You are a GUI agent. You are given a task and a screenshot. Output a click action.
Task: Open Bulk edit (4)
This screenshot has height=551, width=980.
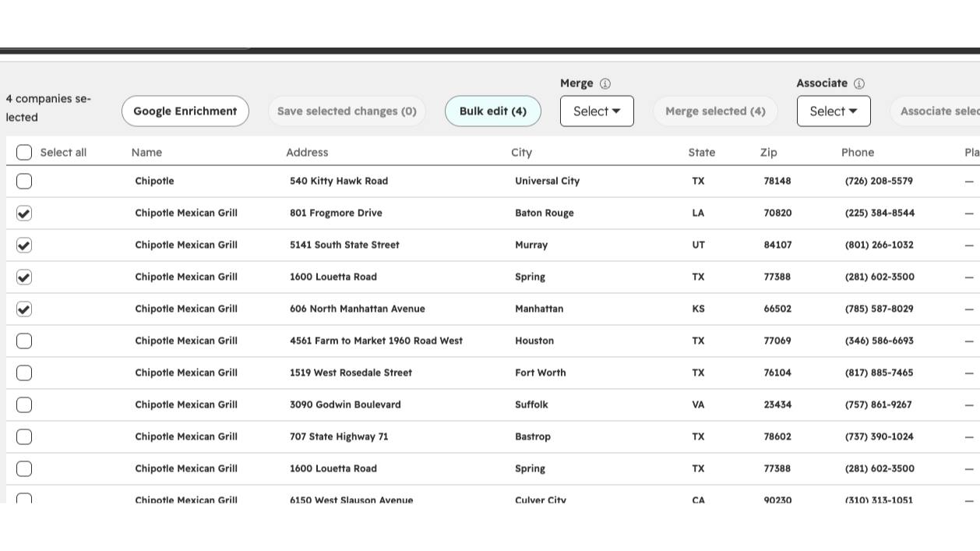493,111
